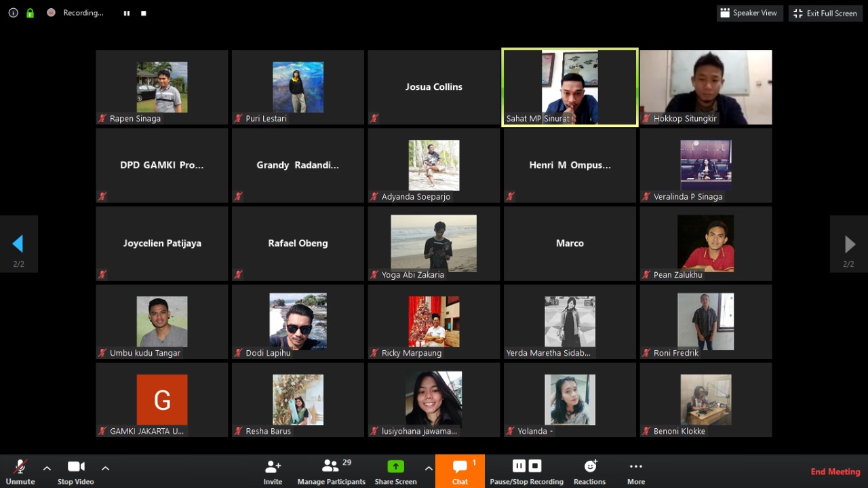
Task: Click muted mic icon on Pean Zalukhu
Action: click(647, 275)
